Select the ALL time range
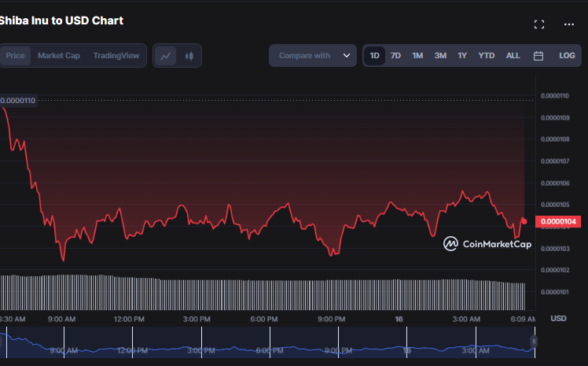The image size is (588, 366). (x=513, y=56)
